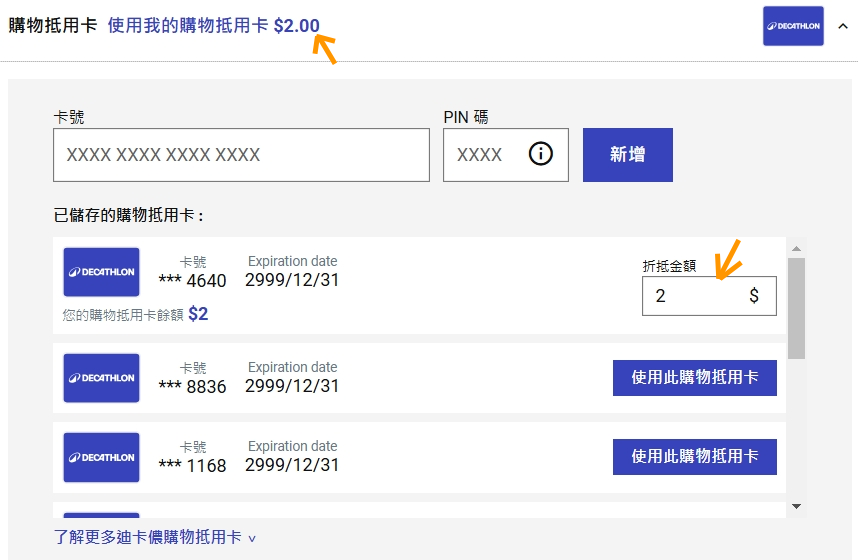This screenshot has height=560, width=858.
Task: Click the 折抵金額 amount field showing 2
Action: click(x=709, y=296)
